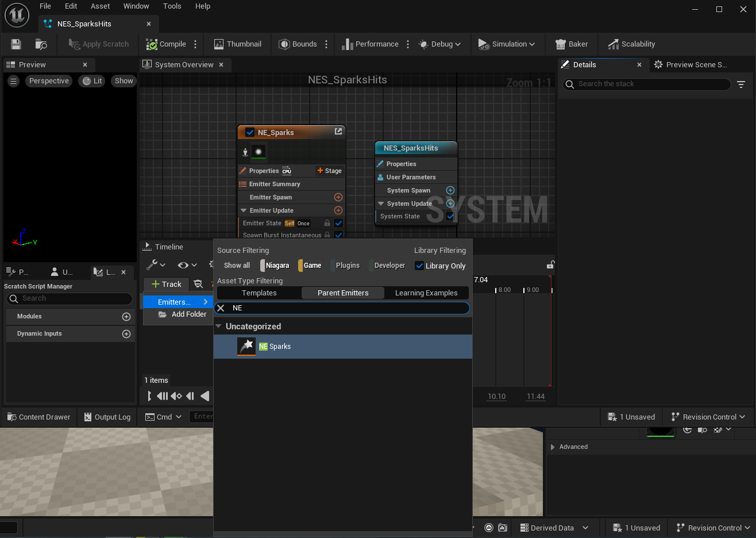Open the Baker tool

point(572,44)
